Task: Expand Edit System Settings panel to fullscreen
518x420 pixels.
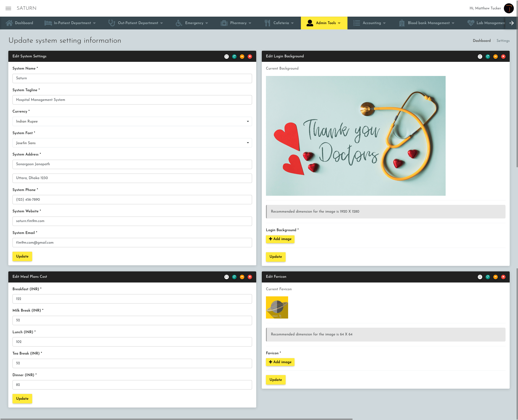Action: [227, 56]
